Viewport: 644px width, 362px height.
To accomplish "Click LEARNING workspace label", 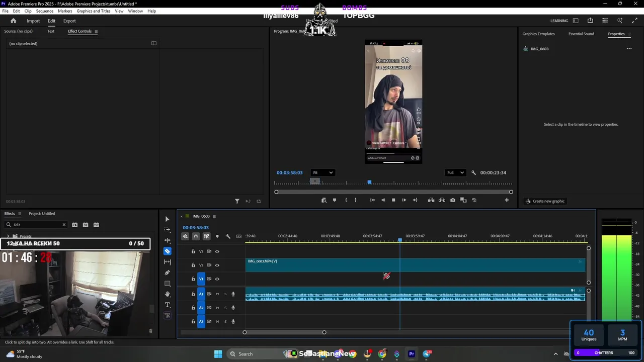I will click(559, 21).
